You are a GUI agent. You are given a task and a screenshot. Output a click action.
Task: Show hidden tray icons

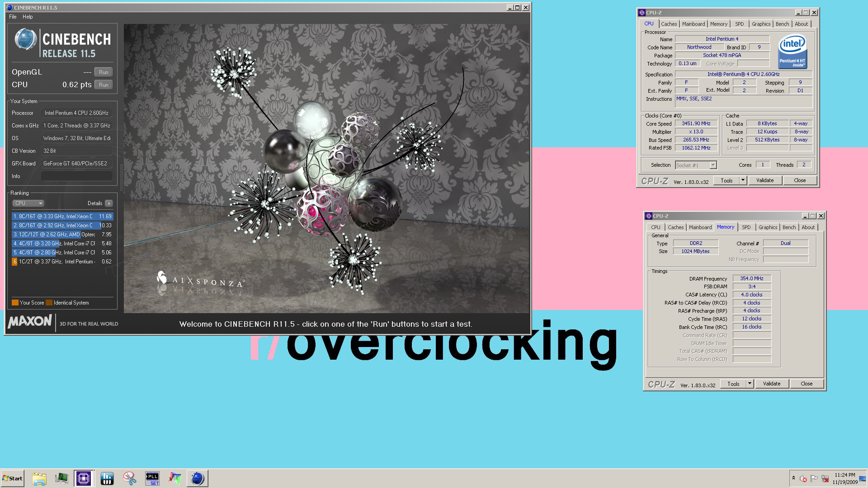[793, 478]
